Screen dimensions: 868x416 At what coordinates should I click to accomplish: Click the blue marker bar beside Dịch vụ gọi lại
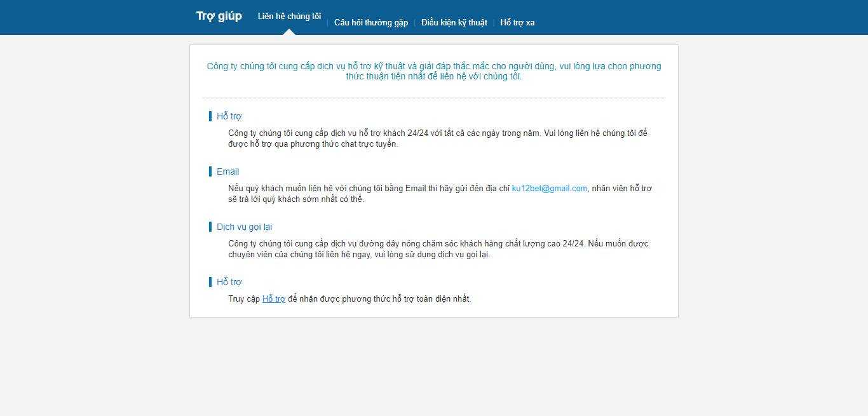coord(210,227)
